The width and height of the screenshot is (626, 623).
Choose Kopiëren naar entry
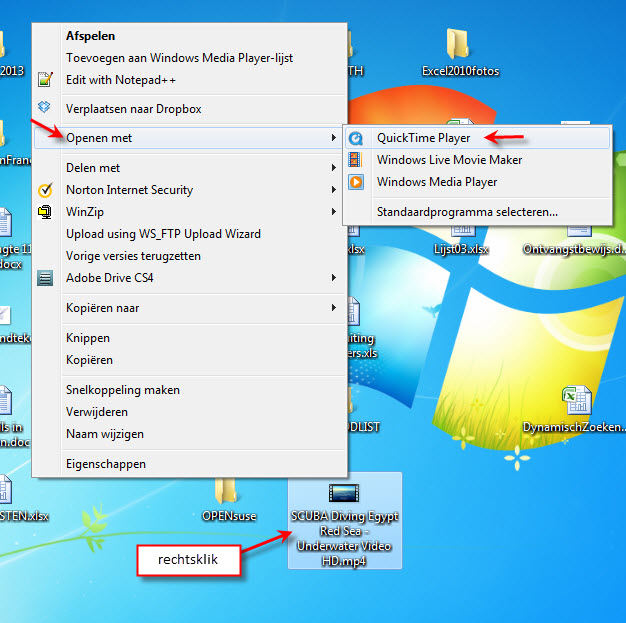click(190, 308)
